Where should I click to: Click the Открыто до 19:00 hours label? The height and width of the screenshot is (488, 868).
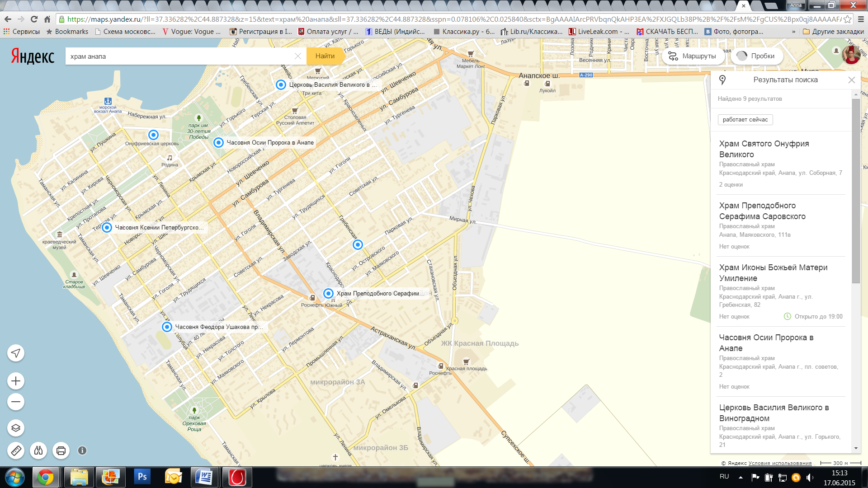[x=813, y=316]
